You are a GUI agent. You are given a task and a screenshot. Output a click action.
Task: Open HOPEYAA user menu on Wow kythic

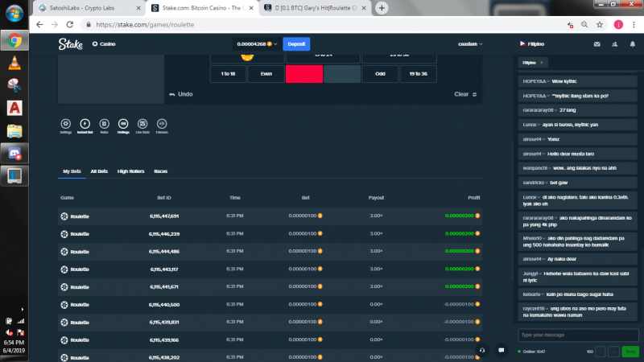click(536, 81)
